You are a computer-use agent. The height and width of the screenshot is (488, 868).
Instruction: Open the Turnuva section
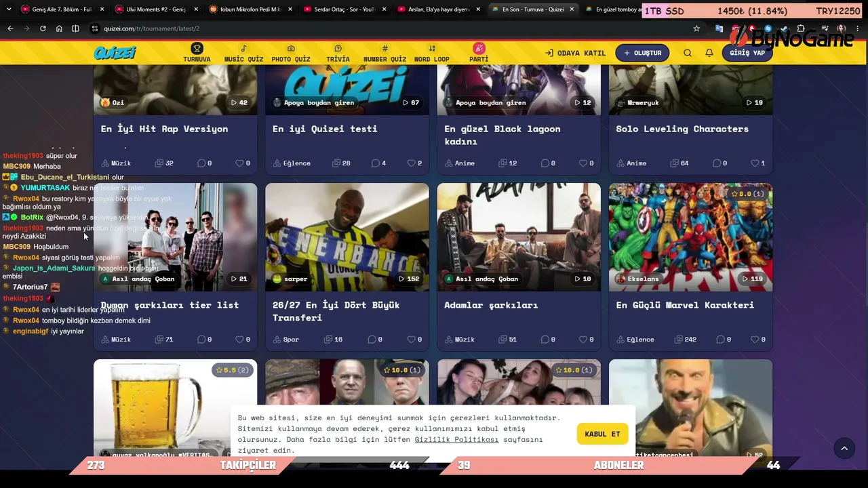click(x=197, y=53)
